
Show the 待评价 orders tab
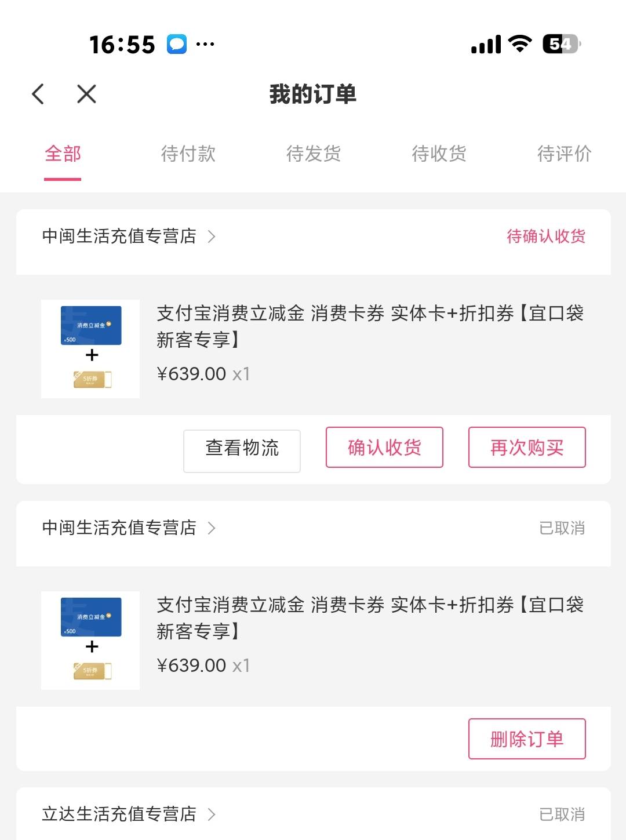tap(564, 154)
